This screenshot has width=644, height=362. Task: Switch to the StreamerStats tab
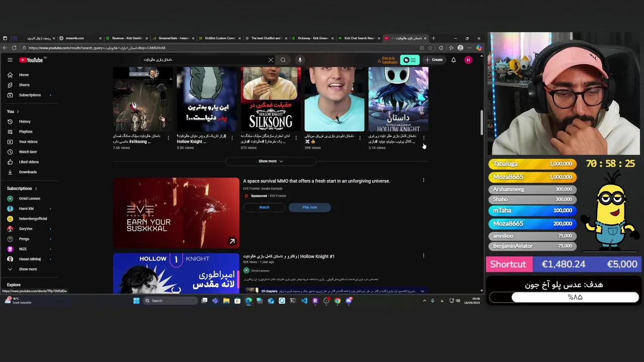[x=173, y=38]
